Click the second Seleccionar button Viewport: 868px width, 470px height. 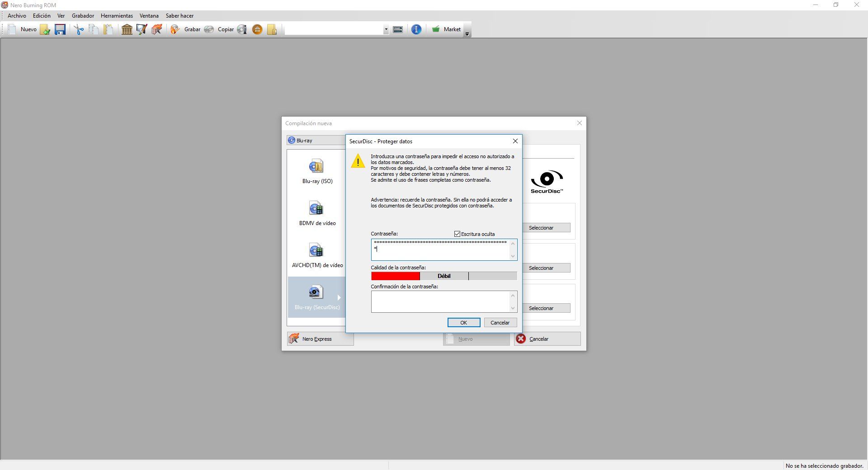[x=546, y=268]
